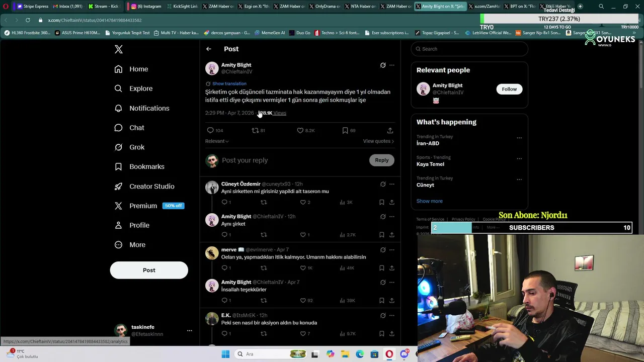Viewport: 644px width, 362px height.
Task: Open more options for Kaya Temel trend
Action: pyautogui.click(x=519, y=158)
